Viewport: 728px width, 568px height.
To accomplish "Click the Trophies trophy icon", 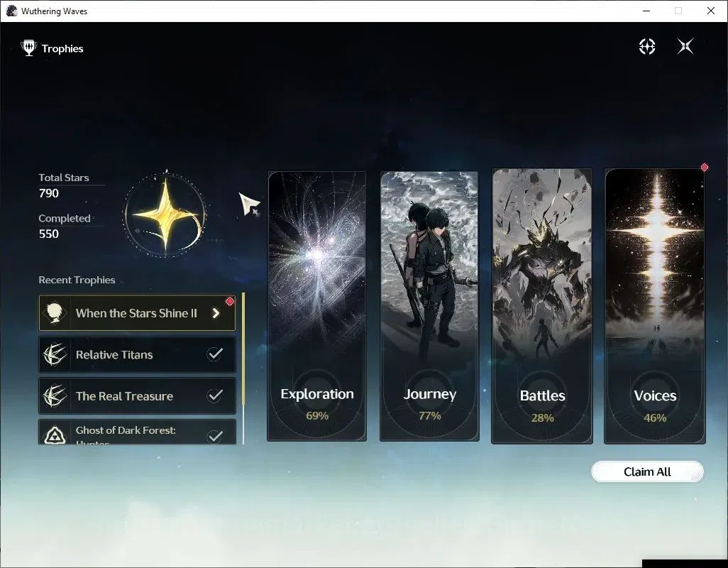I will (29, 48).
